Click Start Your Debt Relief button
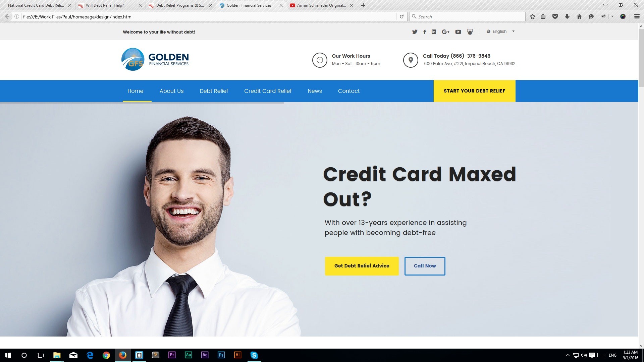644x362 pixels. point(474,91)
